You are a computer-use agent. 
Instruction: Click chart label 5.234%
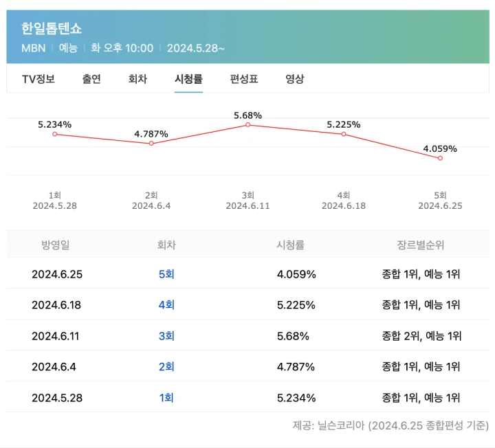point(54,124)
